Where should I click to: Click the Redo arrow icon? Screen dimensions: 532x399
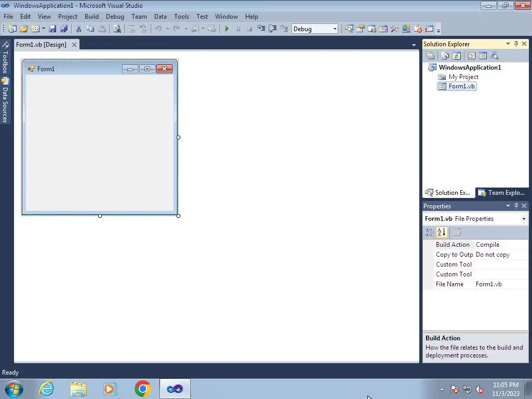pyautogui.click(x=177, y=29)
